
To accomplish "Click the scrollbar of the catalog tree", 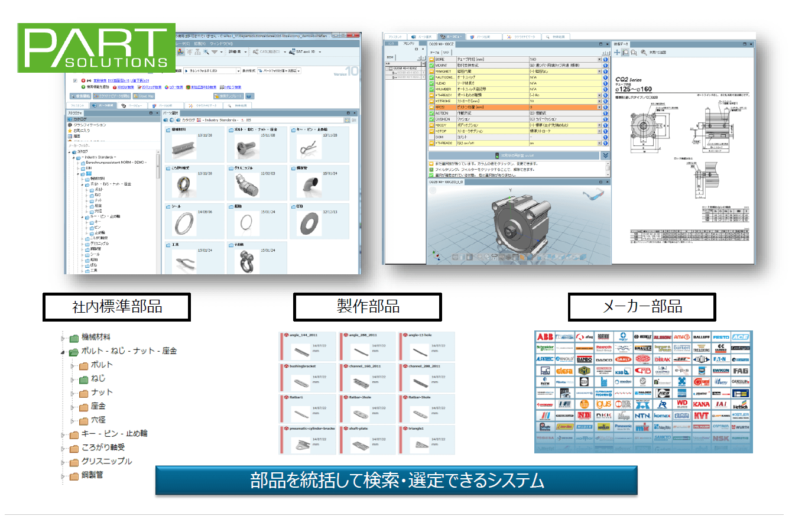I will coord(158,166).
